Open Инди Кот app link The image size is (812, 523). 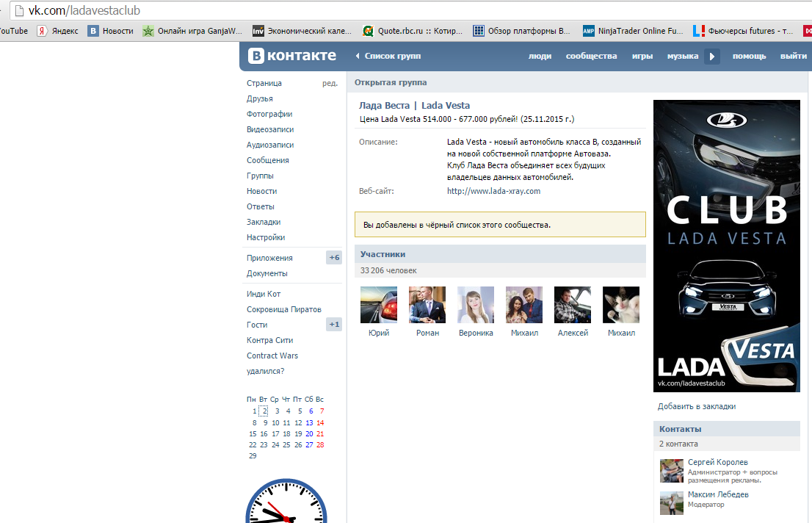264,294
